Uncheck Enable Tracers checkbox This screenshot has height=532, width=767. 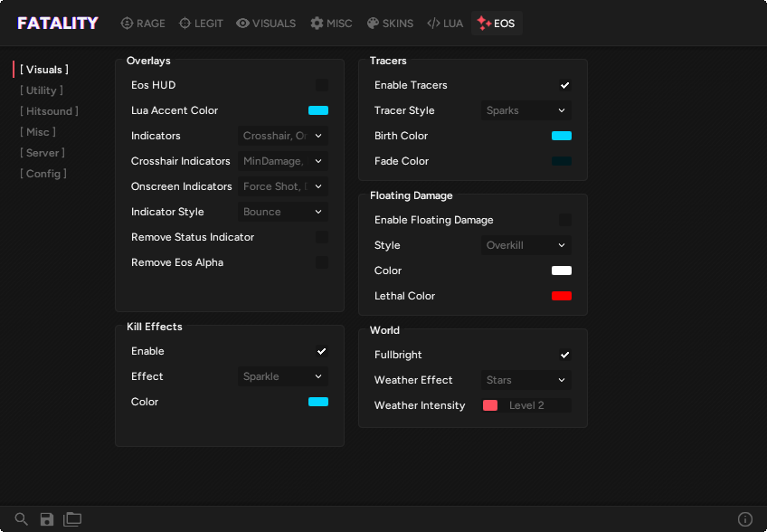565,85
